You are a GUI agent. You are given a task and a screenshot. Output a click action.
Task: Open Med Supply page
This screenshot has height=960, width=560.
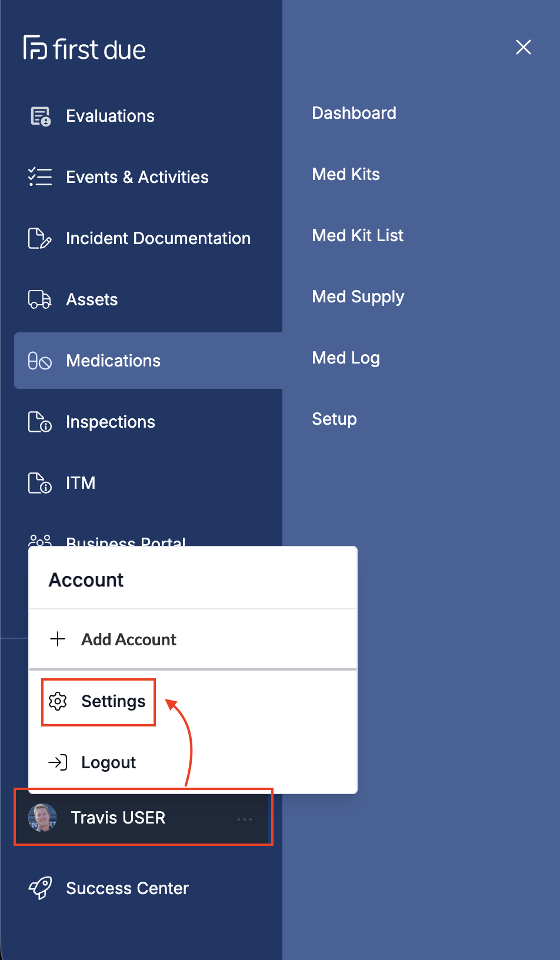pyautogui.click(x=358, y=297)
